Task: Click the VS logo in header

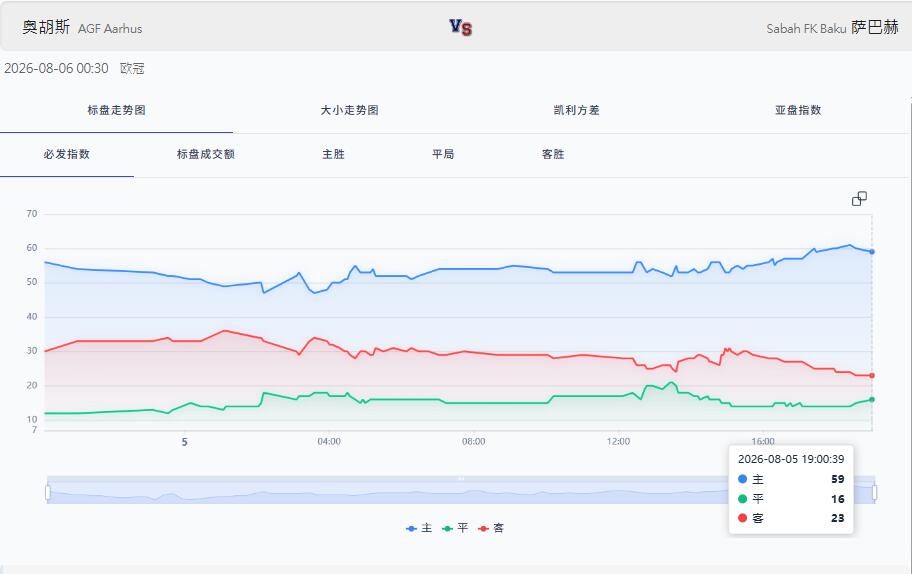Action: click(460, 27)
